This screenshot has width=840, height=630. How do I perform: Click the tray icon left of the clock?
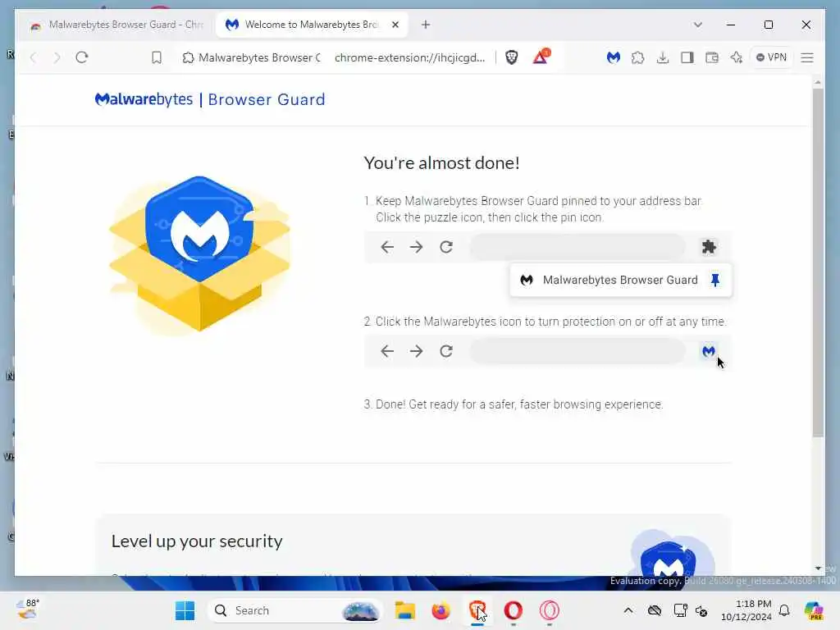(702, 610)
